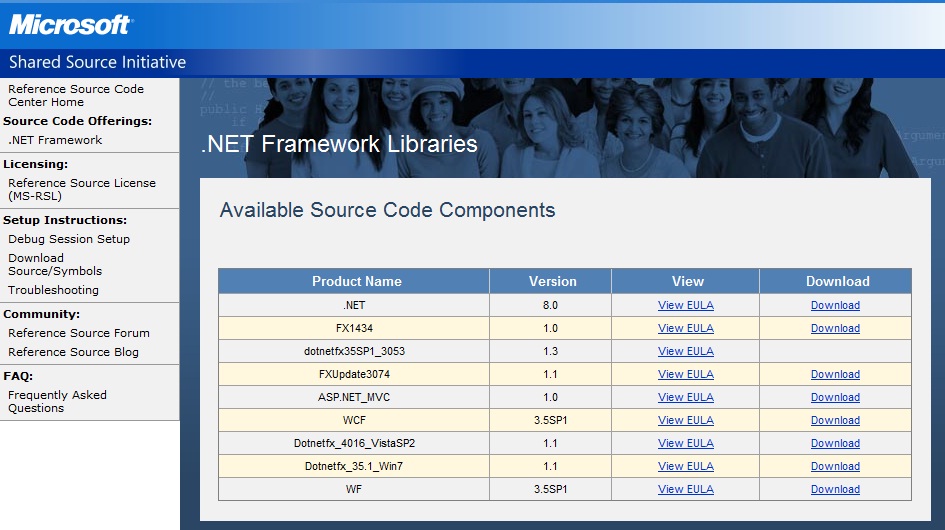Click the FX1434 product name cell
Viewport: 945px width, 530px height.
tap(354, 328)
